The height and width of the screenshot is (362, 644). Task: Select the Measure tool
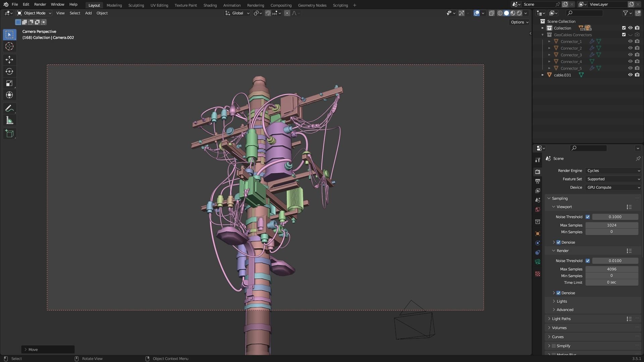tap(9, 121)
